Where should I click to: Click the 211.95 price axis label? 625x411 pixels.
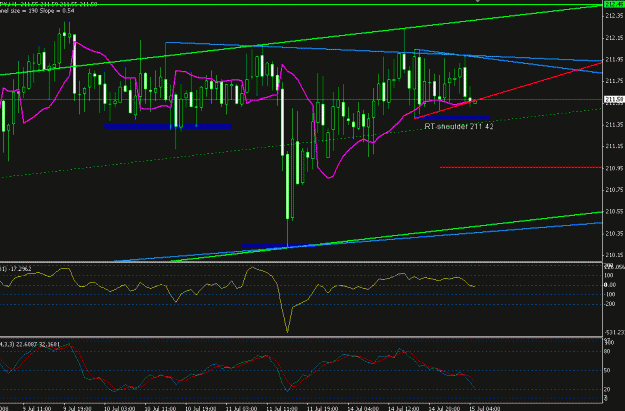click(x=614, y=59)
